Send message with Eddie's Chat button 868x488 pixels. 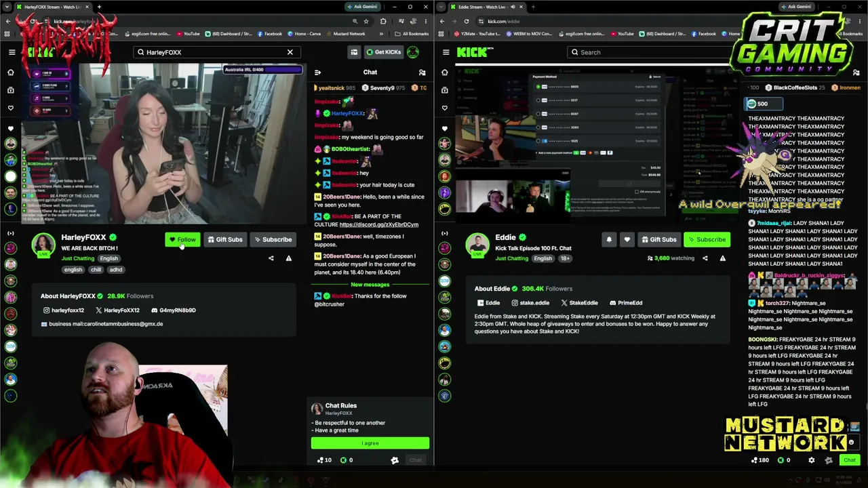point(850,460)
